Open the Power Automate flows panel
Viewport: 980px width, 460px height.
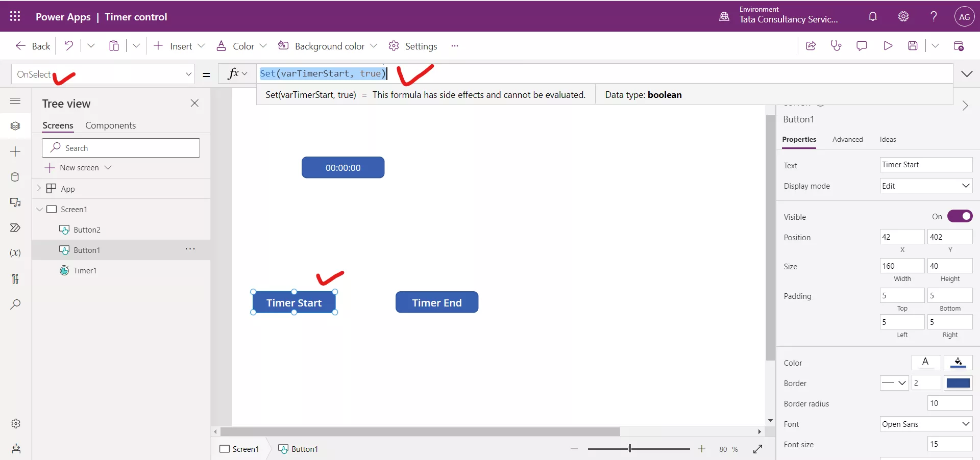tap(15, 228)
